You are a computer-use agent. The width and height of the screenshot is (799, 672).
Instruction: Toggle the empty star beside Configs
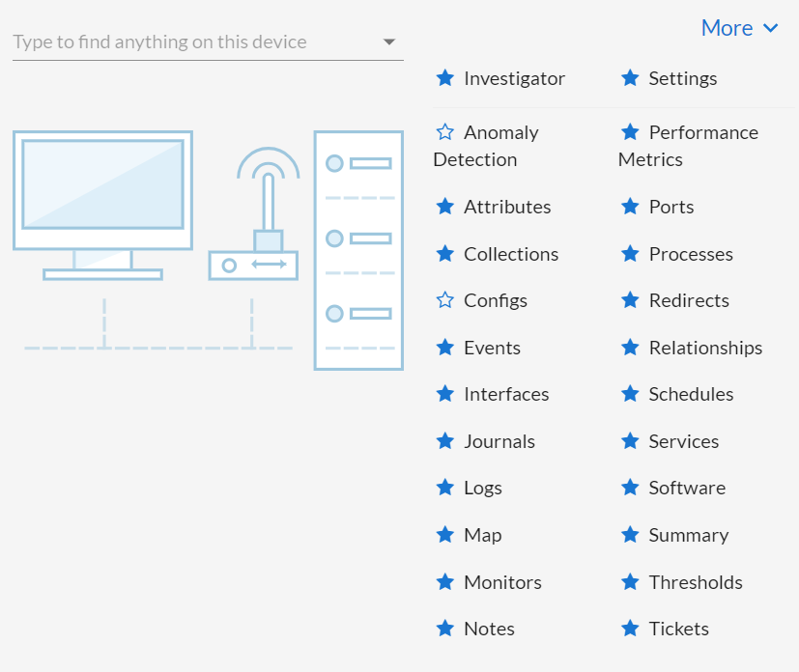(x=444, y=300)
